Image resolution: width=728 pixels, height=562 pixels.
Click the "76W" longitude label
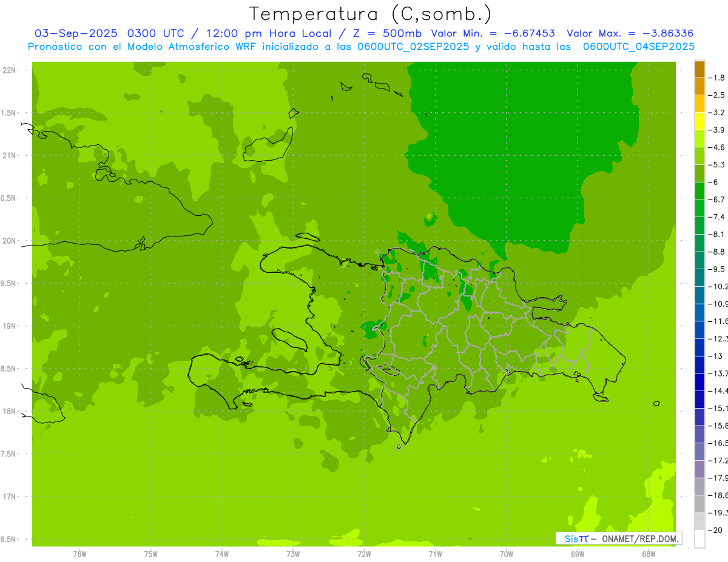79,554
